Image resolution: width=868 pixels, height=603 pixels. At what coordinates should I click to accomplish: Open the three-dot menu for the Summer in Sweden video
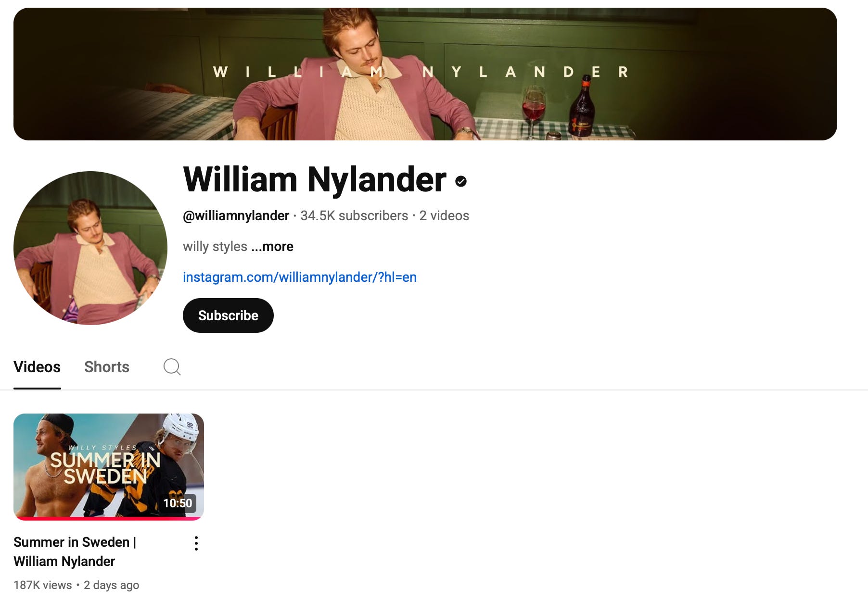[196, 543]
